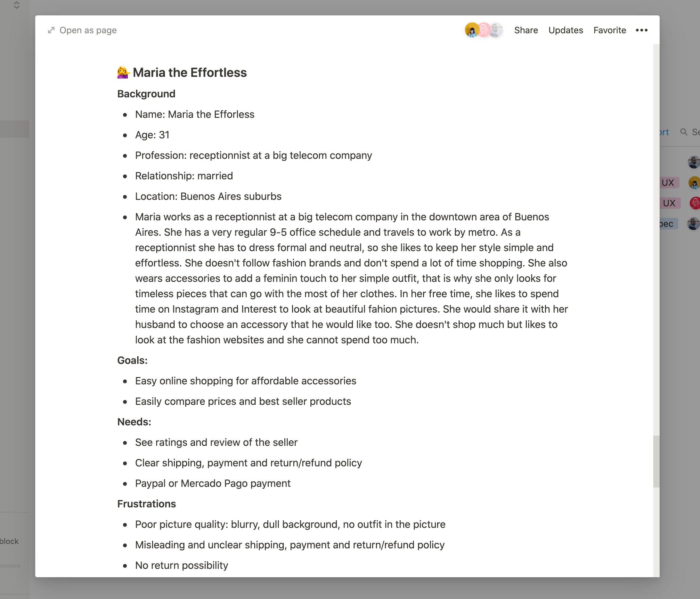This screenshot has height=599, width=700.
Task: Click the modal vertical scrollbar thumb
Action: point(656,461)
